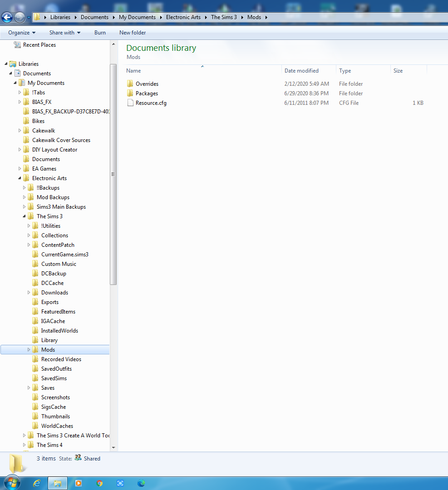Open recent locations dropdown arrow

pos(29,18)
